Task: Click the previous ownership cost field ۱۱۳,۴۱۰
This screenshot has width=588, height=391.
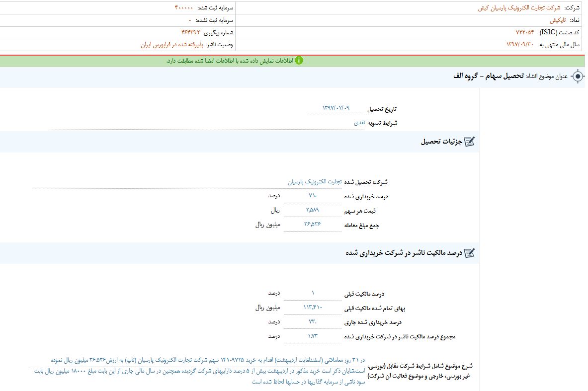Action: click(x=312, y=308)
